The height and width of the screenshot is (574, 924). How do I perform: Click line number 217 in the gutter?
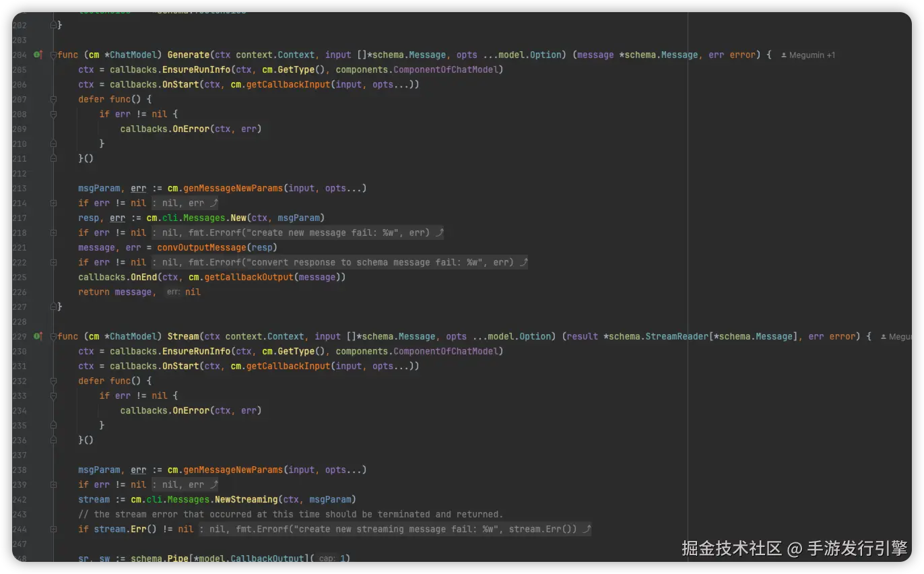(19, 218)
